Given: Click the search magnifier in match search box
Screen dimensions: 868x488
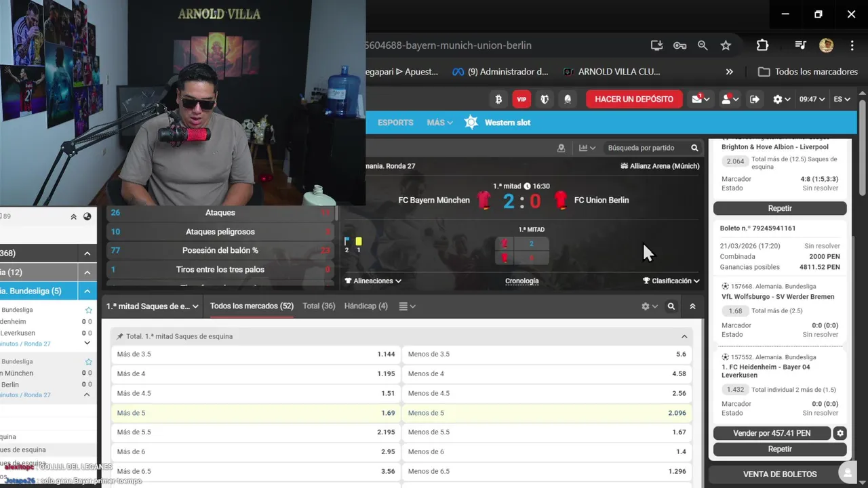Looking at the screenshot, I should coord(694,148).
